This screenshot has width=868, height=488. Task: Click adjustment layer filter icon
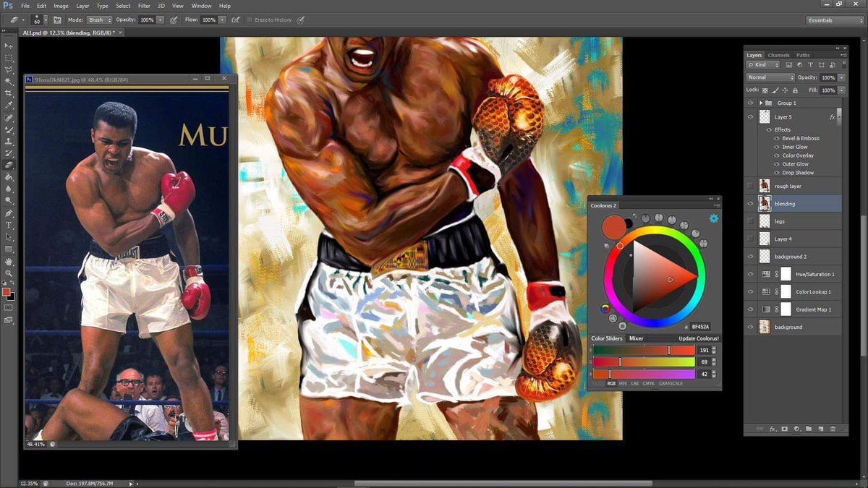tap(799, 65)
